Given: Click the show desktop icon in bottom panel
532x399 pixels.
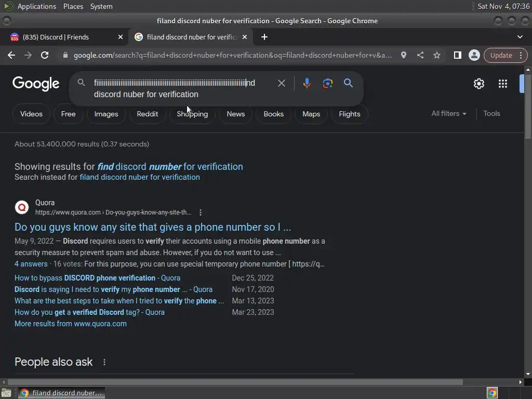Looking at the screenshot, I should point(6,393).
